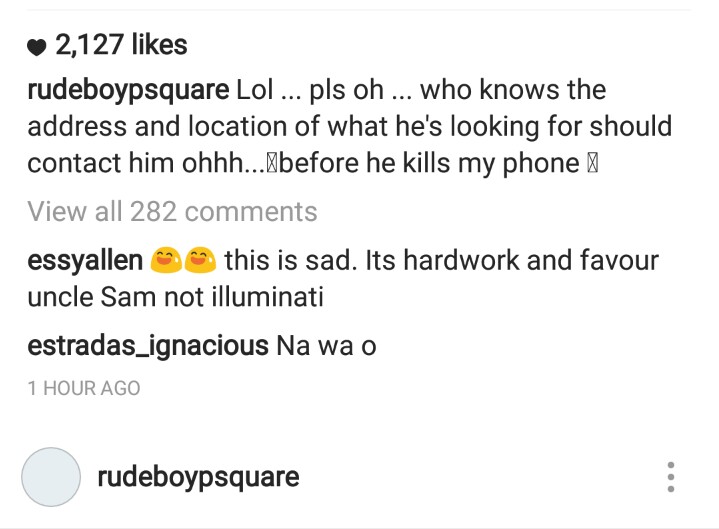Visit estradas_ignacious profile
Viewport: 719px width, 529px height.
pyautogui.click(x=148, y=346)
